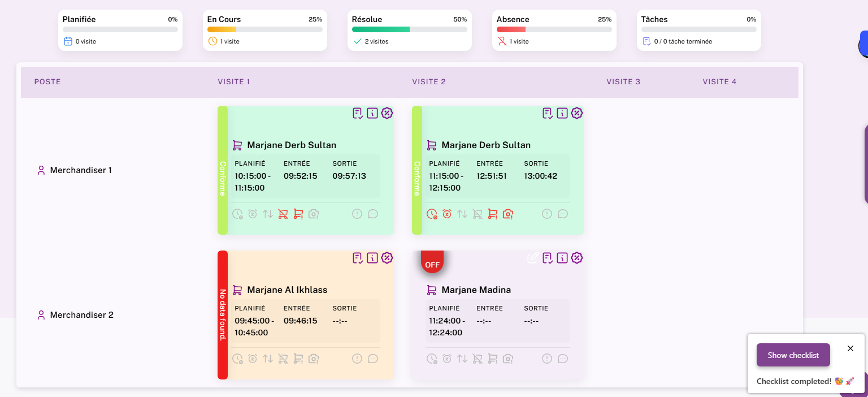Select the POSTE column header
This screenshot has height=397, width=868.
click(x=47, y=81)
